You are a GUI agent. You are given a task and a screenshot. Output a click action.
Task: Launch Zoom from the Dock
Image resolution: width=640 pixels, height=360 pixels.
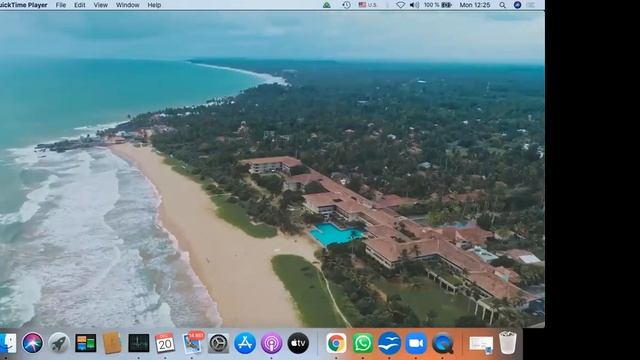coord(416,343)
